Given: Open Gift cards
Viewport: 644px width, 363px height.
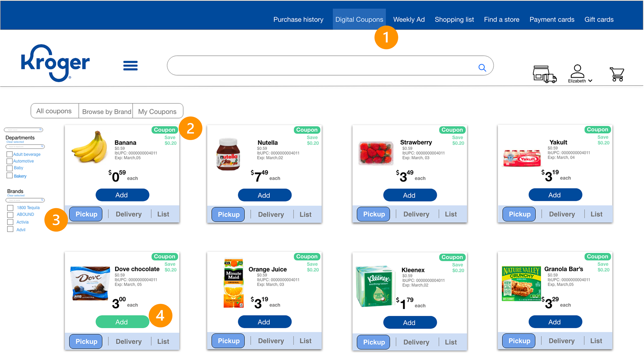Looking at the screenshot, I should point(599,19).
